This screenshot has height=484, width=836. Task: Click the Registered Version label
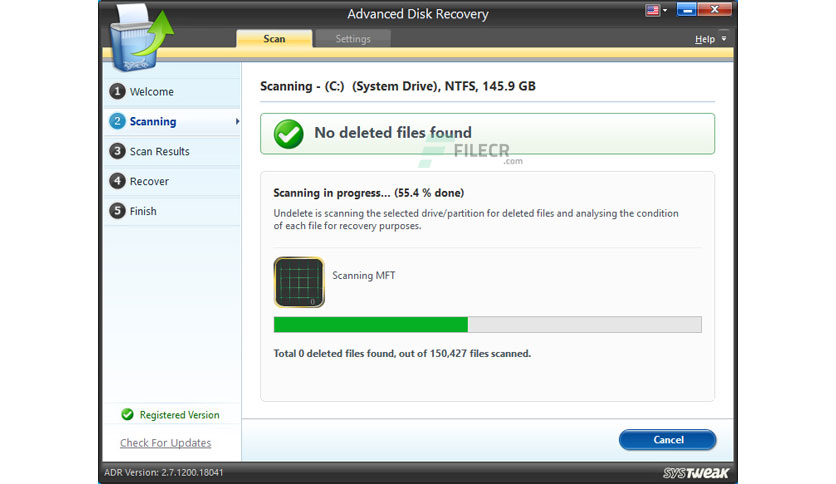coord(179,415)
